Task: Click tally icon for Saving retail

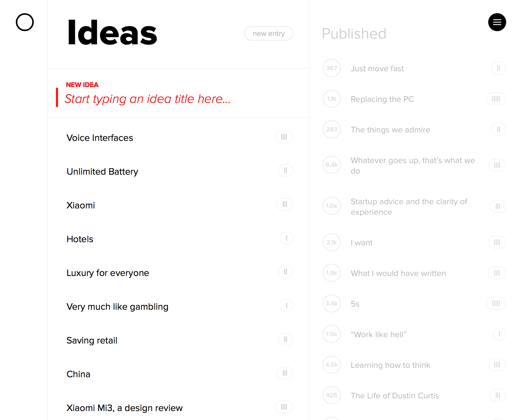Action: coord(286,340)
